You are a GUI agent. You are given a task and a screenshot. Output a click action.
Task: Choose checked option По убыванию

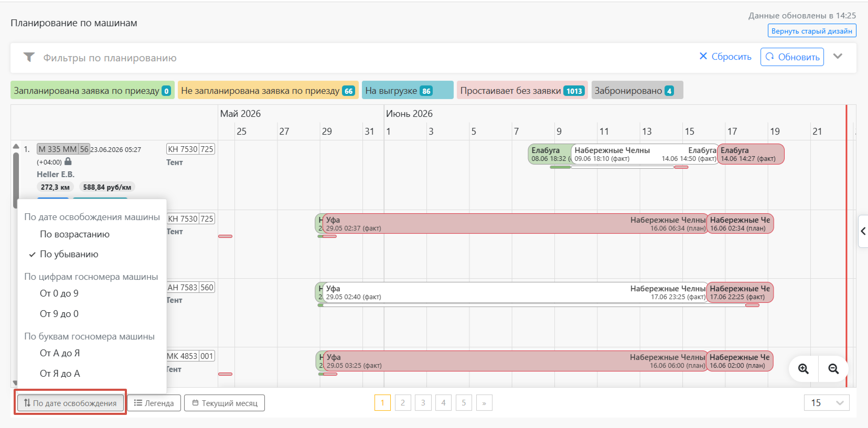tap(69, 254)
